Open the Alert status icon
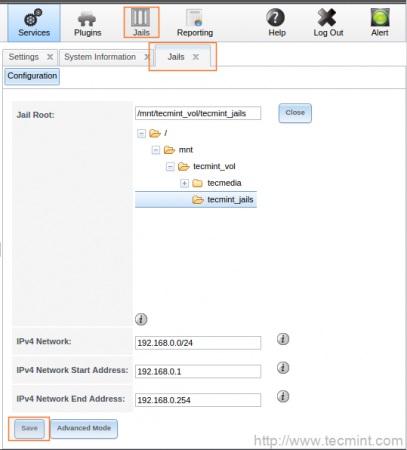This screenshot has width=407, height=450. (x=380, y=23)
